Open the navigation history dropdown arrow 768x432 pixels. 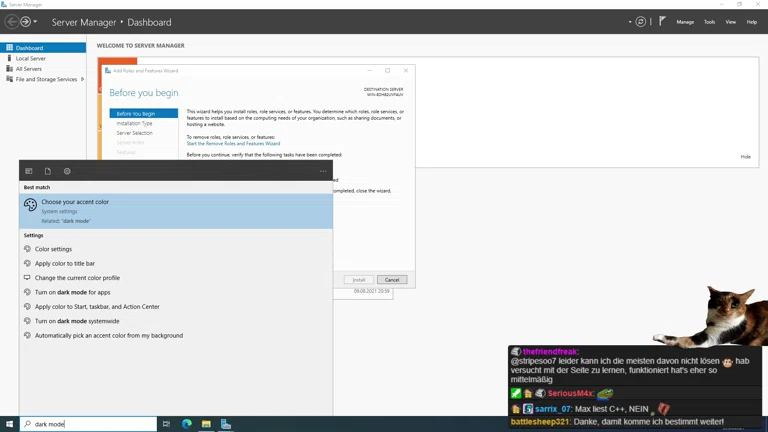point(35,22)
